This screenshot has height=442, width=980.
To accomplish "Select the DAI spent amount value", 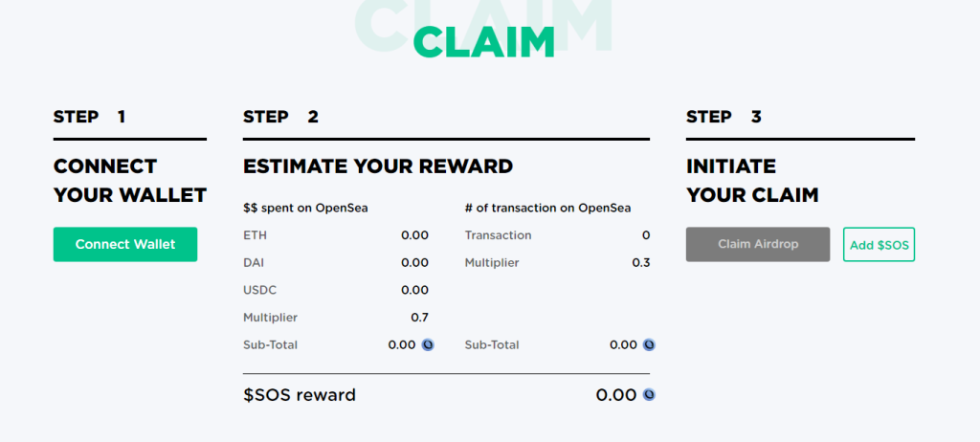I will tap(414, 262).
